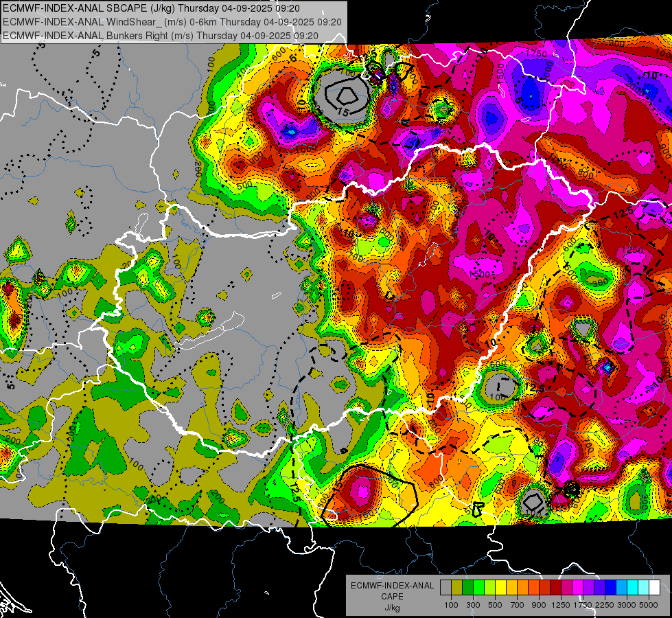The image size is (672, 618).
Task: Click the 300 legend scale label
Action: click(x=473, y=605)
